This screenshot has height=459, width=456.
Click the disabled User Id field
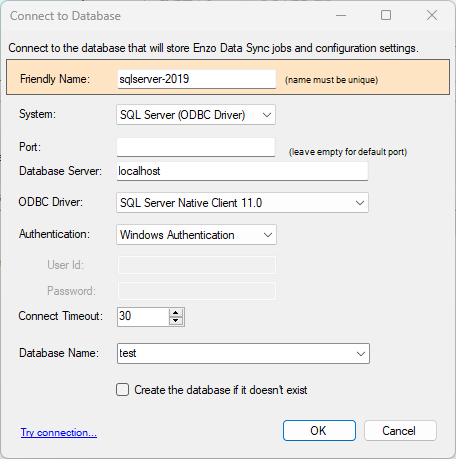197,265
